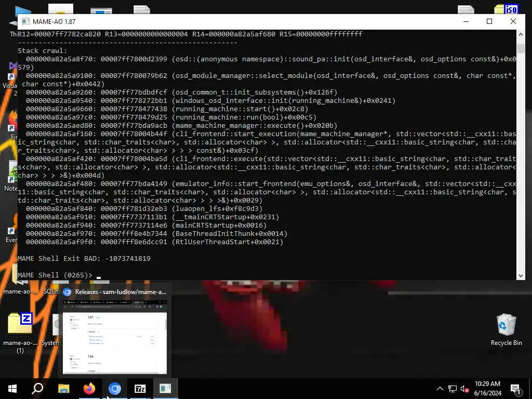Click the RtlUserThreadStart+0x0021 stack line
Image resolution: width=532 pixels, height=399 pixels.
point(154,242)
